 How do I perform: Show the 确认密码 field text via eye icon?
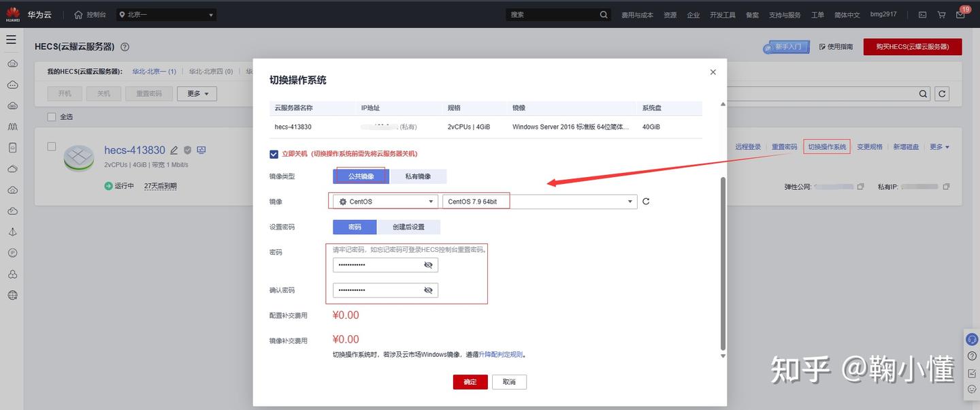(428, 290)
